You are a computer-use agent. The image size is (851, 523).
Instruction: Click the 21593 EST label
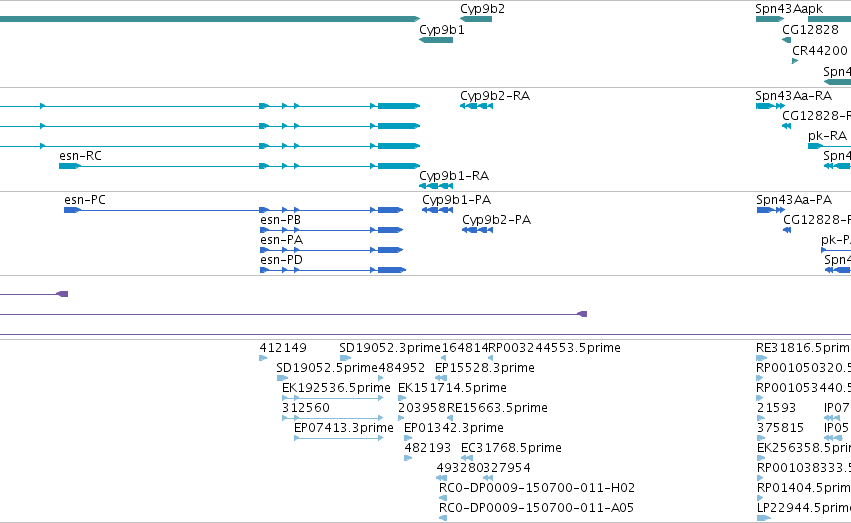[x=776, y=408]
